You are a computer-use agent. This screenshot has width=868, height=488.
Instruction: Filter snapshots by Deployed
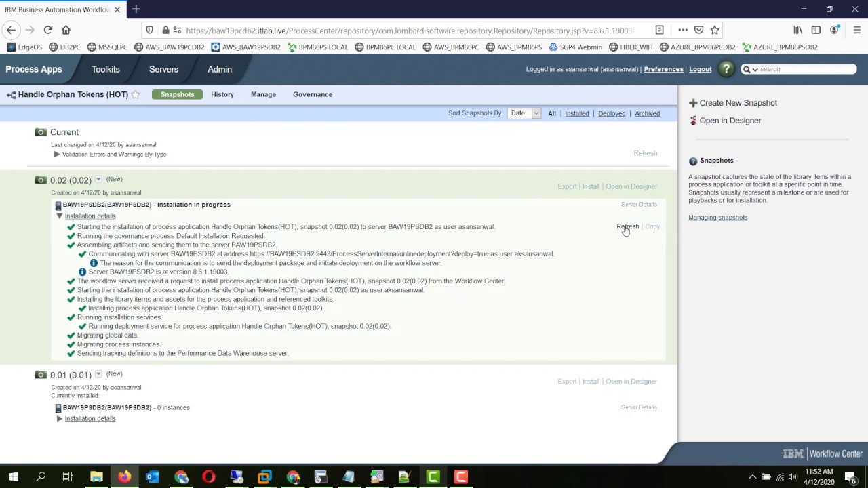(612, 113)
